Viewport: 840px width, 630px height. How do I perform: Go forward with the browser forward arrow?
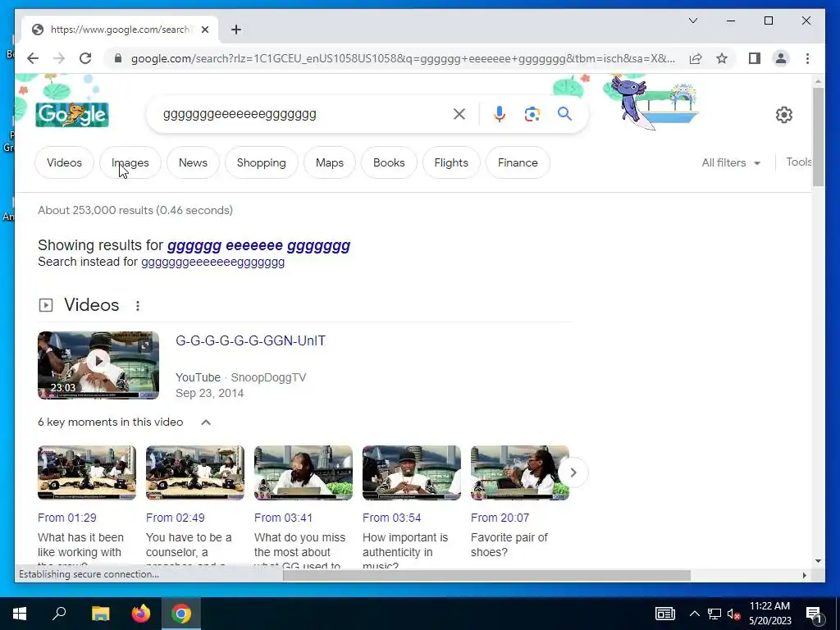click(59, 58)
